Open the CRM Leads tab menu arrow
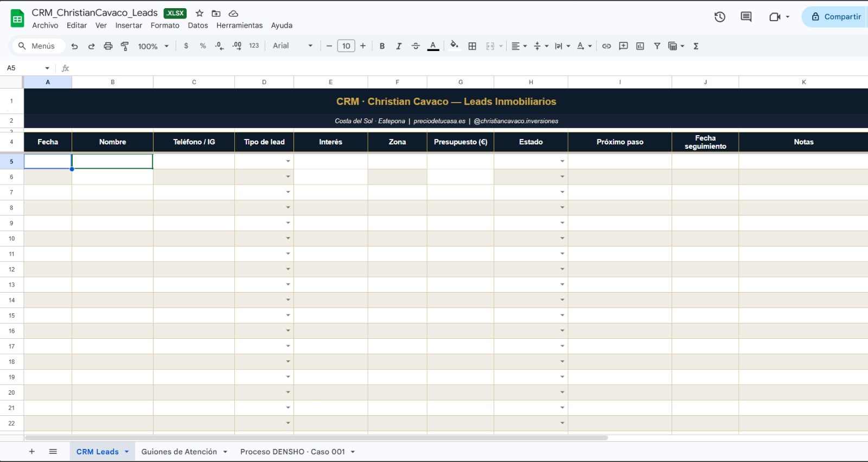The height and width of the screenshot is (462, 868). 126,452
